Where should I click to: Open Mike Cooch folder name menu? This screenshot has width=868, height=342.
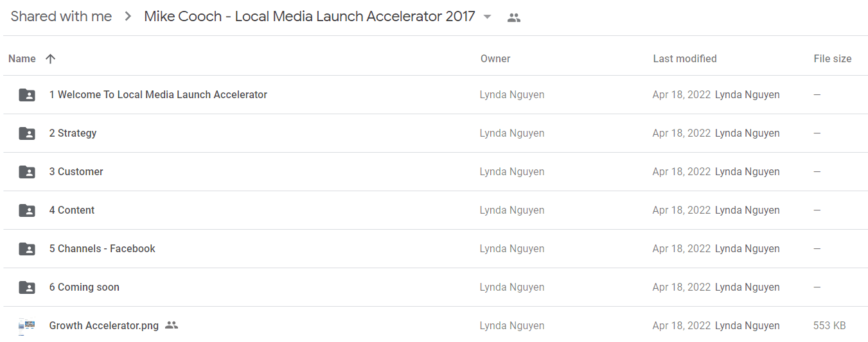coord(310,17)
